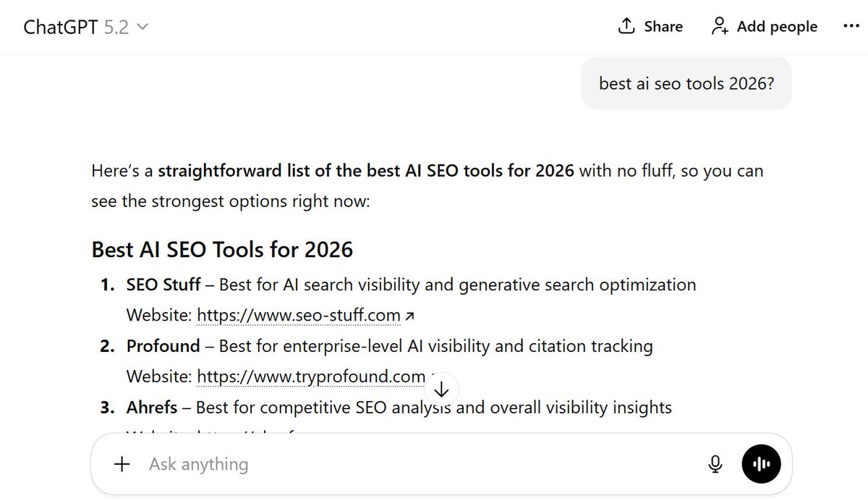Screen dimensions: 868x501
Task: Click the "Profound" list item title
Action: point(163,346)
